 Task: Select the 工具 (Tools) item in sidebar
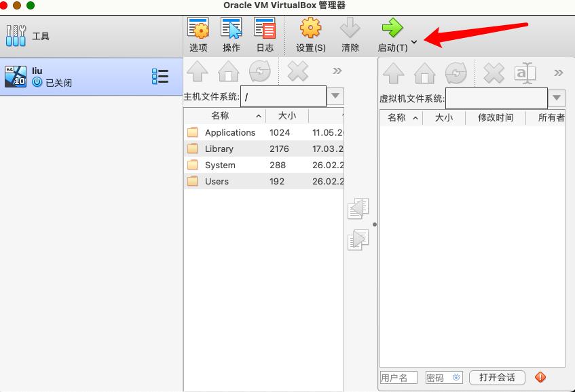click(92, 36)
